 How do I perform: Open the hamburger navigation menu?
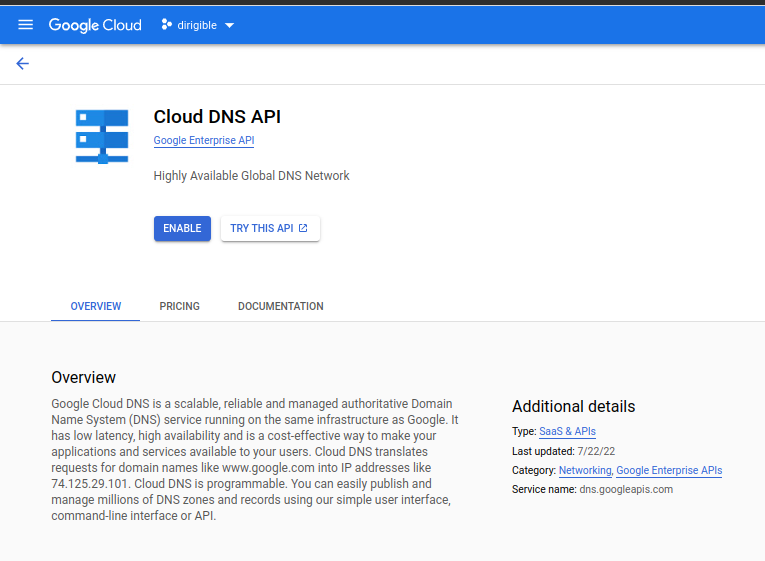point(26,25)
